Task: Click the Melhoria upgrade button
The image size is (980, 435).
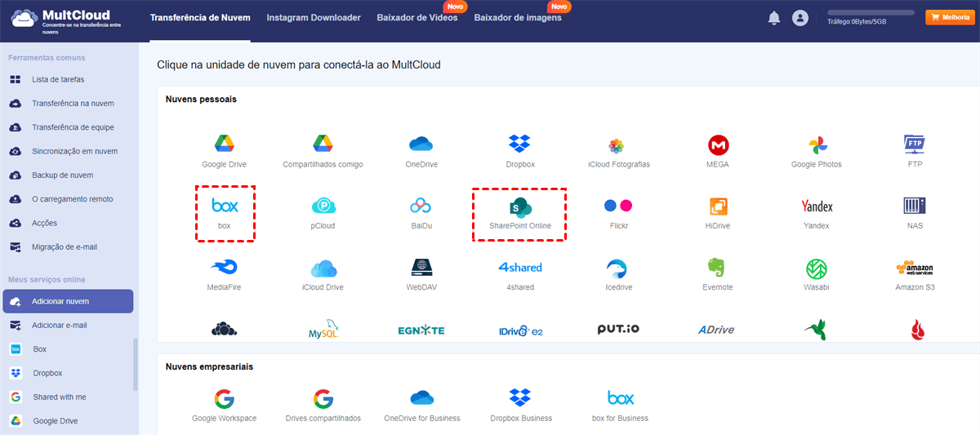Action: pos(948,17)
